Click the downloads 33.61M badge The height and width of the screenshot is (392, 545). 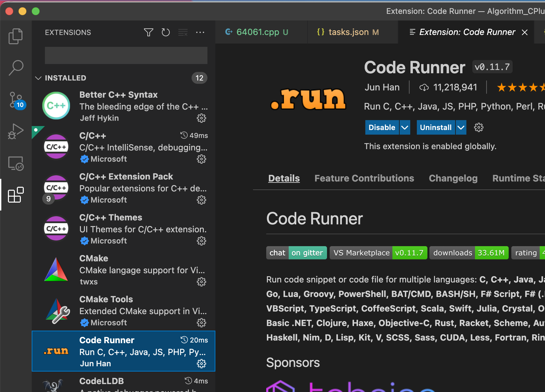[x=469, y=253]
